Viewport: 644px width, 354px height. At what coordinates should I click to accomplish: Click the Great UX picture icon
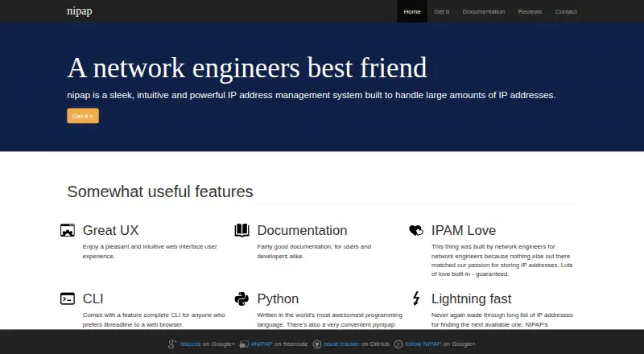68,230
